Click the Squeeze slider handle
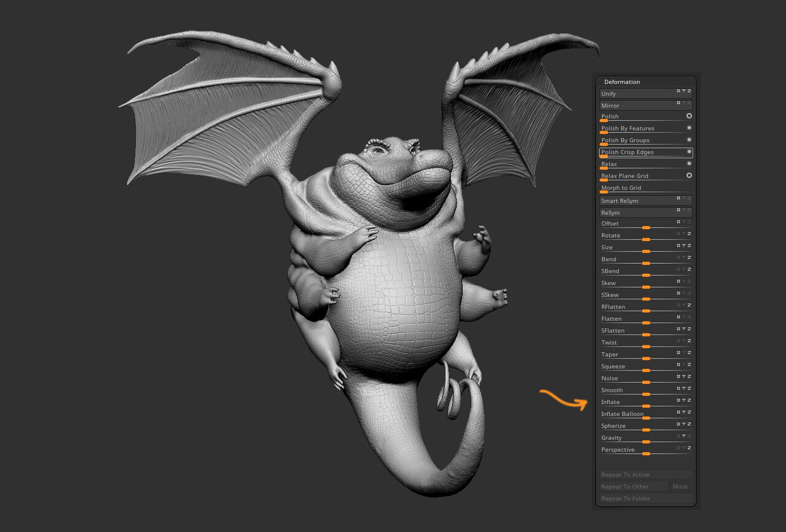 coord(646,370)
